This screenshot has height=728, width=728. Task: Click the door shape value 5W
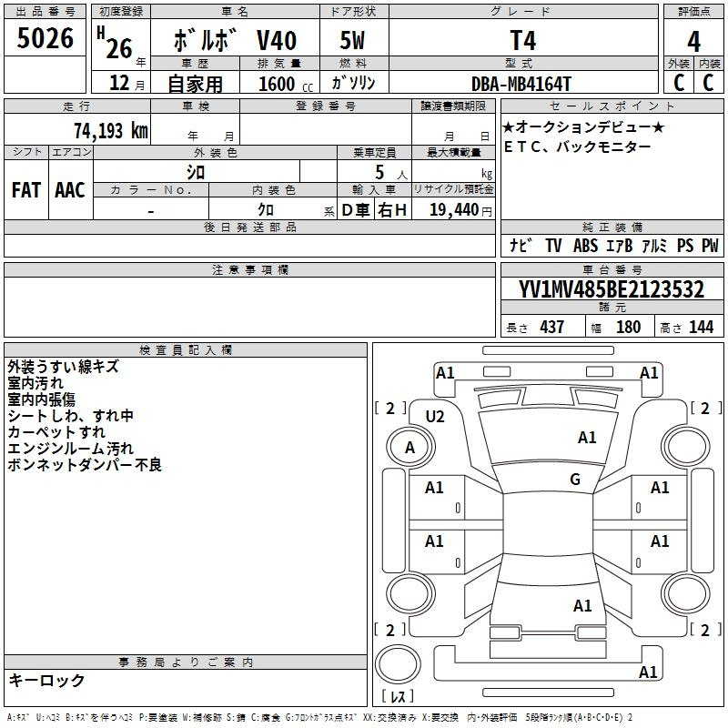pyautogui.click(x=352, y=40)
